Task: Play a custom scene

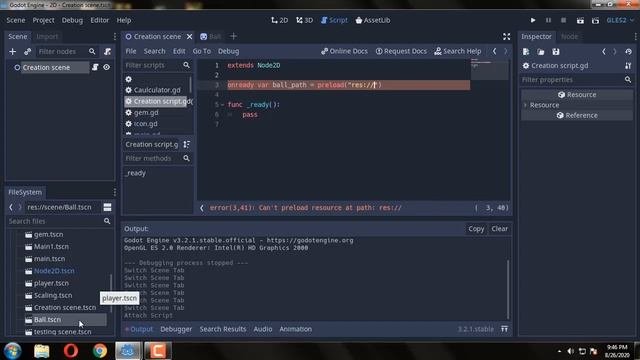Action: click(x=596, y=20)
